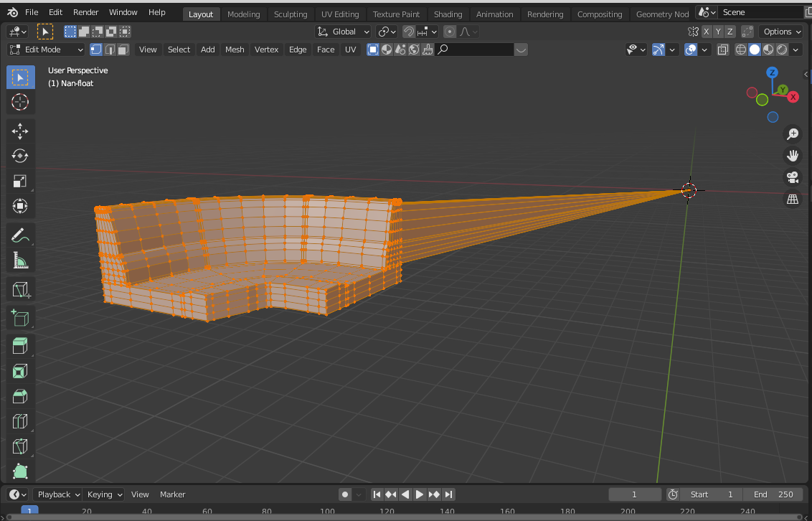
Task: Open the Edit Mode selector
Action: click(45, 49)
